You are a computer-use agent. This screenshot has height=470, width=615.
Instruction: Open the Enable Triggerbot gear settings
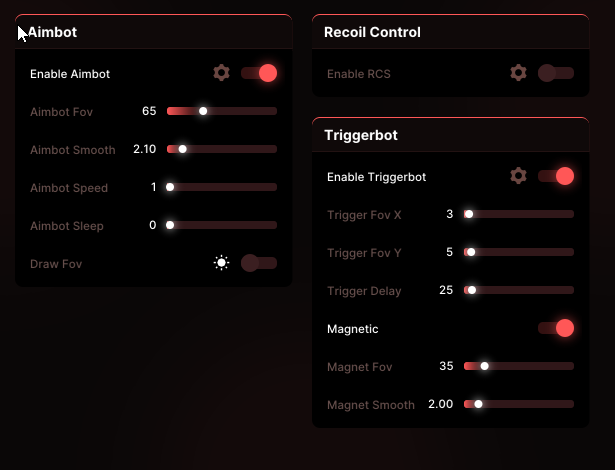coord(518,176)
